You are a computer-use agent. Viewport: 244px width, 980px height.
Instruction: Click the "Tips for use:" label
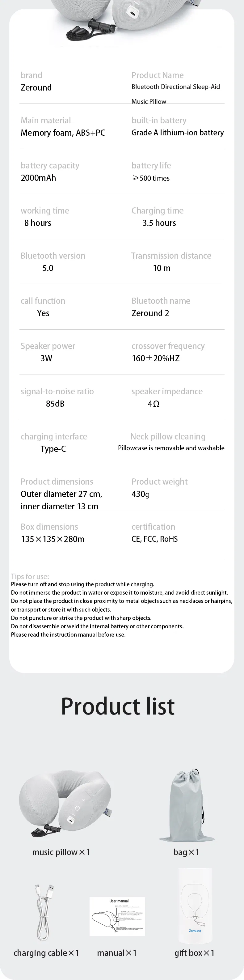click(30, 576)
